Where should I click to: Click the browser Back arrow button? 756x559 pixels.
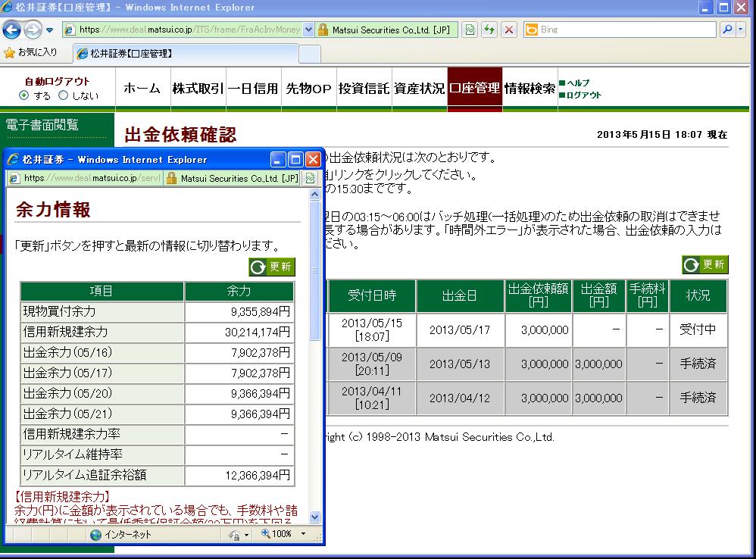(13, 30)
